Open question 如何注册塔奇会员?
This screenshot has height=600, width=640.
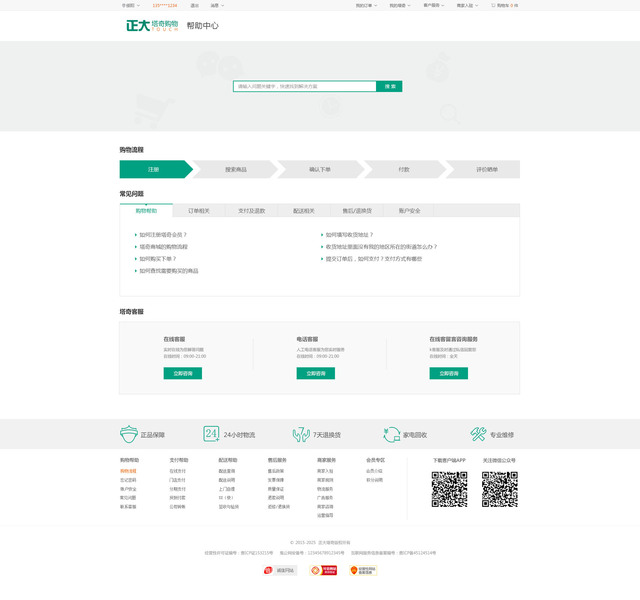point(163,235)
